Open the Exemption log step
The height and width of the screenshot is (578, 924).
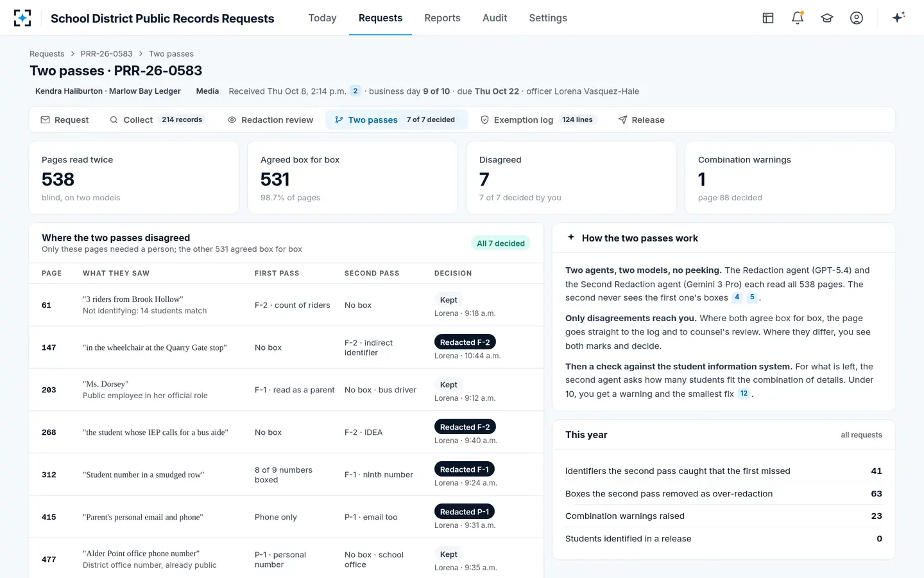539,120
